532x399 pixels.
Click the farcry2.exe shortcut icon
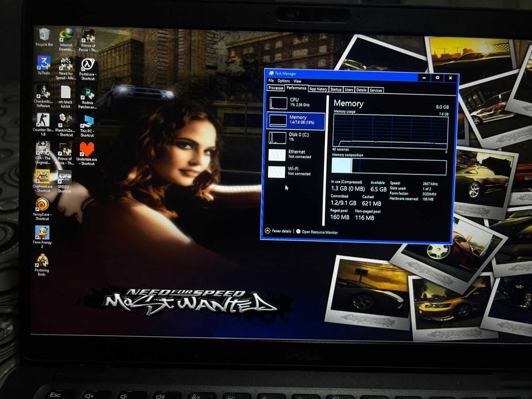(42, 209)
